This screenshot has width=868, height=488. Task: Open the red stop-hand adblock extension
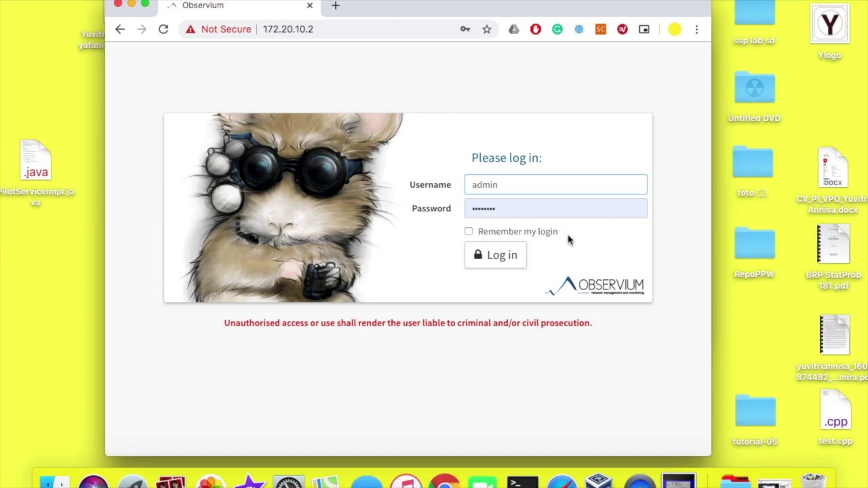[x=536, y=29]
